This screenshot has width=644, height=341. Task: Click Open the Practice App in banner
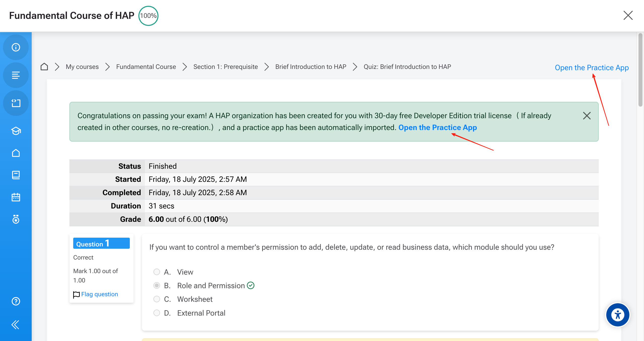coord(438,127)
